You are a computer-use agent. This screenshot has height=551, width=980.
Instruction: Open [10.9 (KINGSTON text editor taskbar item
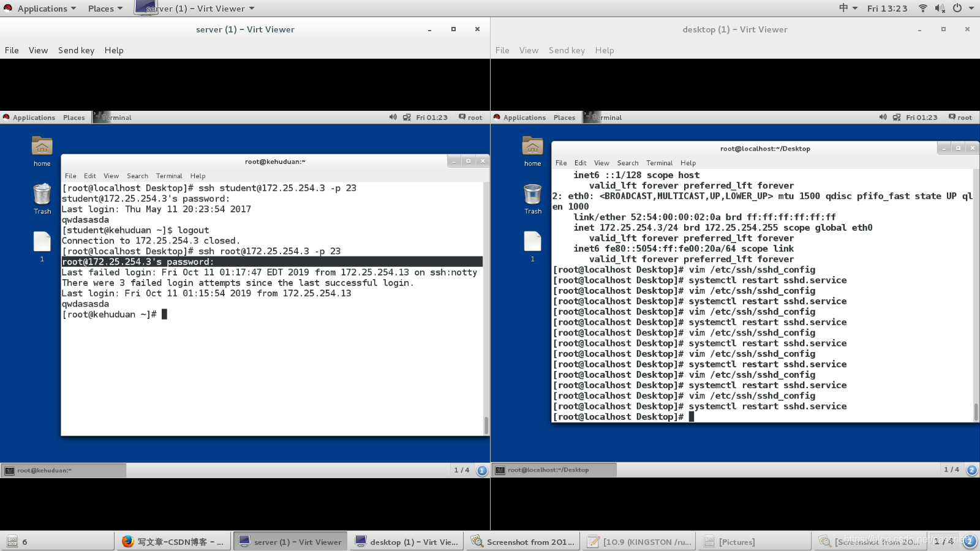click(x=639, y=542)
